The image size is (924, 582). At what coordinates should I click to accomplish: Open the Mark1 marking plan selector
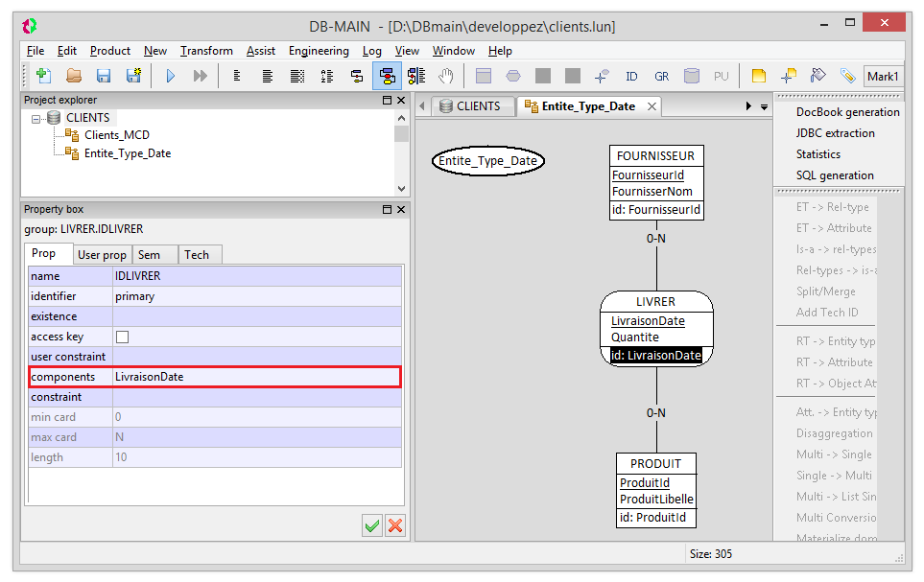pyautogui.click(x=883, y=77)
